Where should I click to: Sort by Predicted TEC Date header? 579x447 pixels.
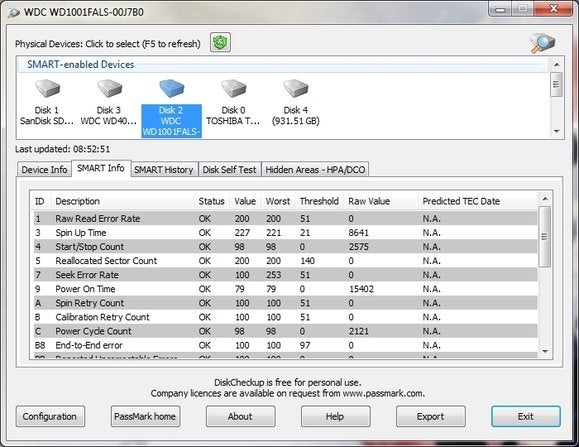pyautogui.click(x=478, y=201)
